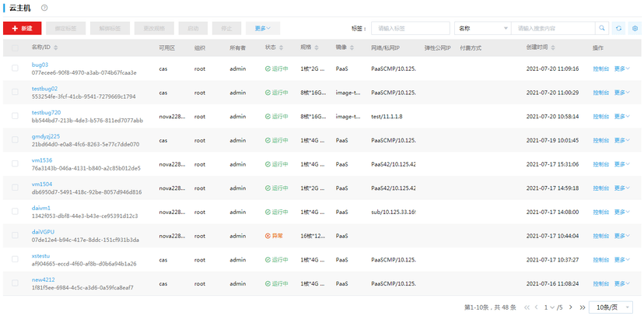This screenshot has width=644, height=316.
Task: Click the 2021-07-17 10:44:04 creation time
Action: [x=552, y=236]
